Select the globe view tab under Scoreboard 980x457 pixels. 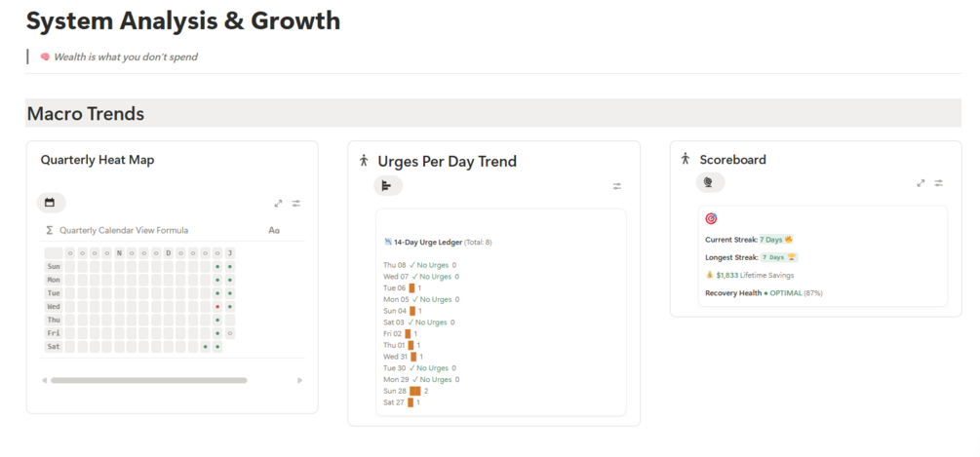click(709, 182)
